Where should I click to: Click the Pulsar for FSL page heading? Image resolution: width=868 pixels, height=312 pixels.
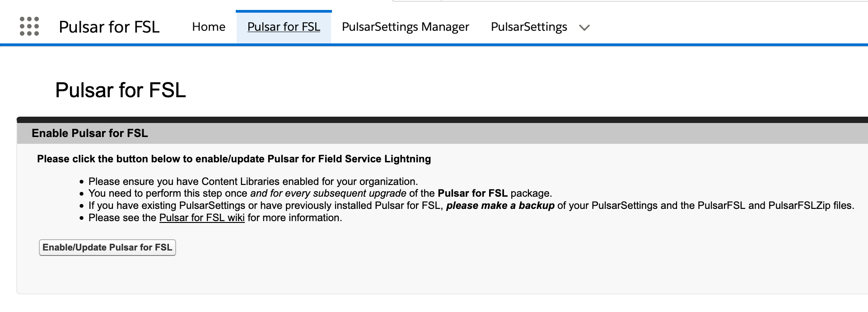120,90
